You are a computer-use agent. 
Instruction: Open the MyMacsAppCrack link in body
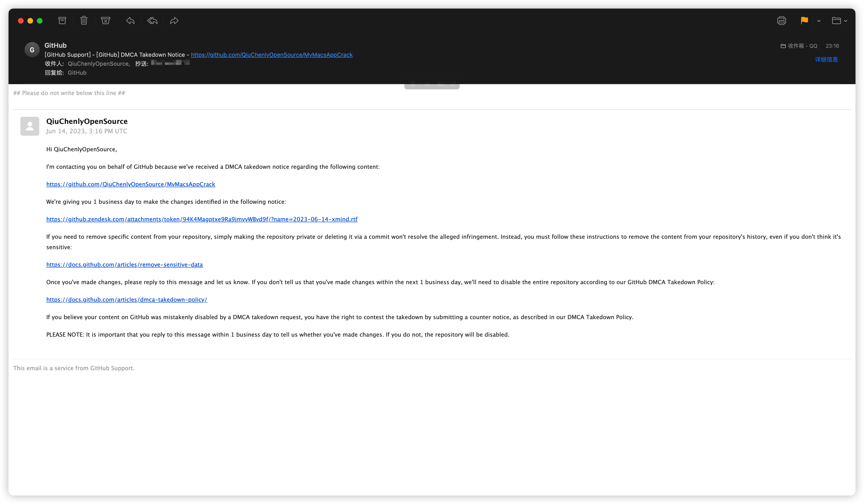[x=131, y=184]
